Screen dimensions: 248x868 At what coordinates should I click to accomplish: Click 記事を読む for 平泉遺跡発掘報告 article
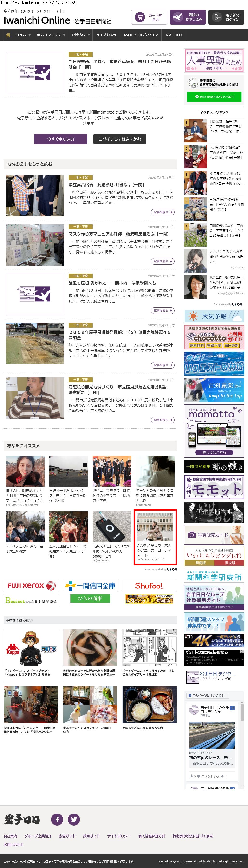click(x=163, y=365)
